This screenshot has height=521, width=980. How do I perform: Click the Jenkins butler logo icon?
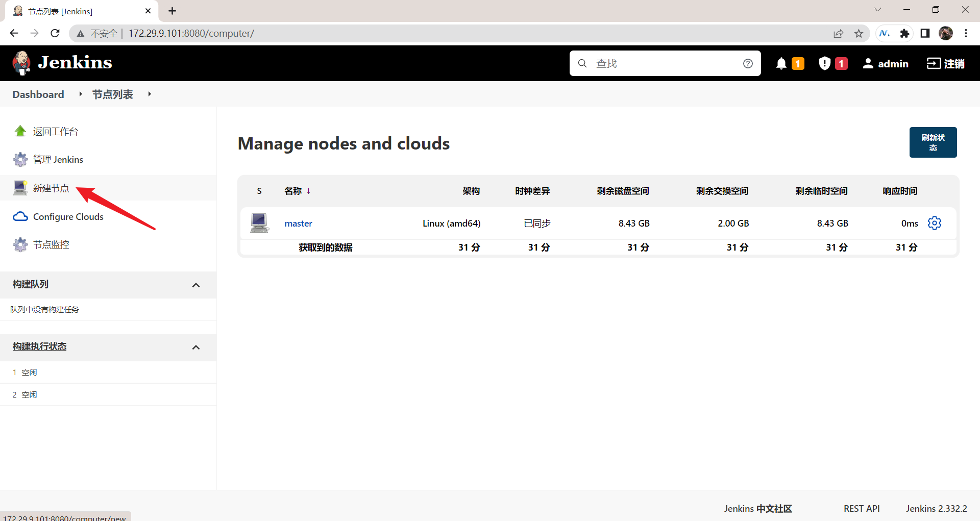click(21, 63)
